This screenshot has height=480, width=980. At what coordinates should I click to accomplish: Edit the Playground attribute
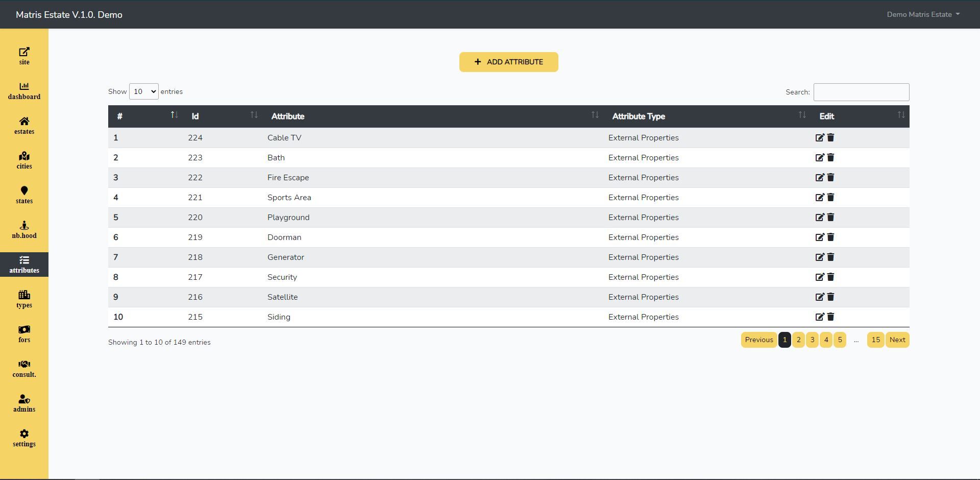tap(820, 218)
